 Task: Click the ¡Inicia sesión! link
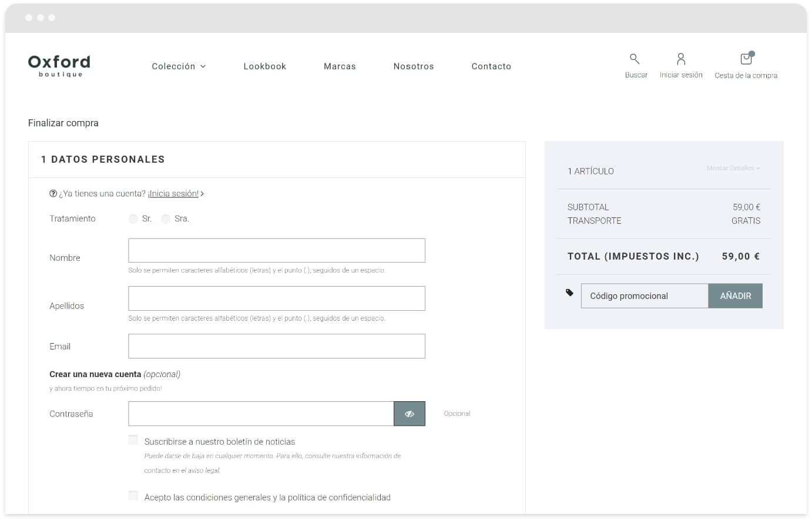tap(173, 193)
